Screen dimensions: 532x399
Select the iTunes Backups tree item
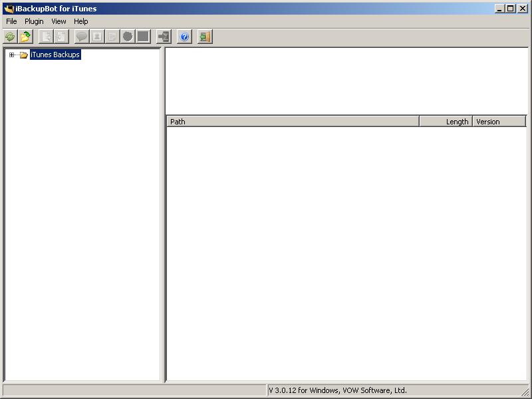point(55,55)
